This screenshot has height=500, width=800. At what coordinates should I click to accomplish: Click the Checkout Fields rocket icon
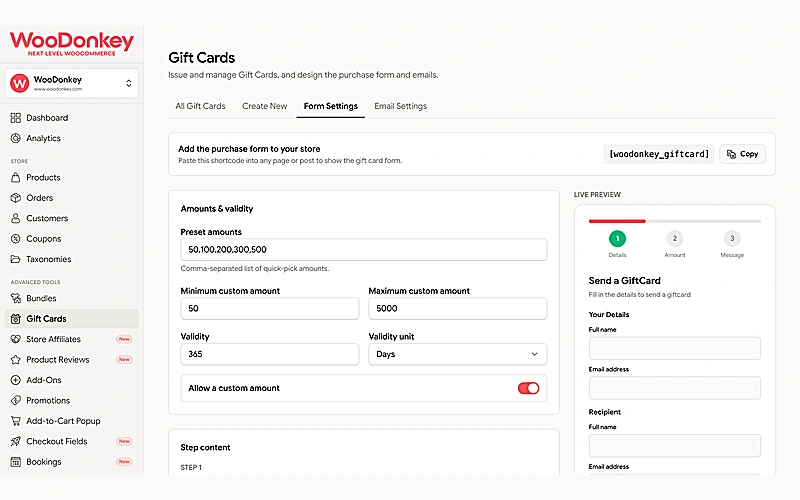(x=16, y=441)
